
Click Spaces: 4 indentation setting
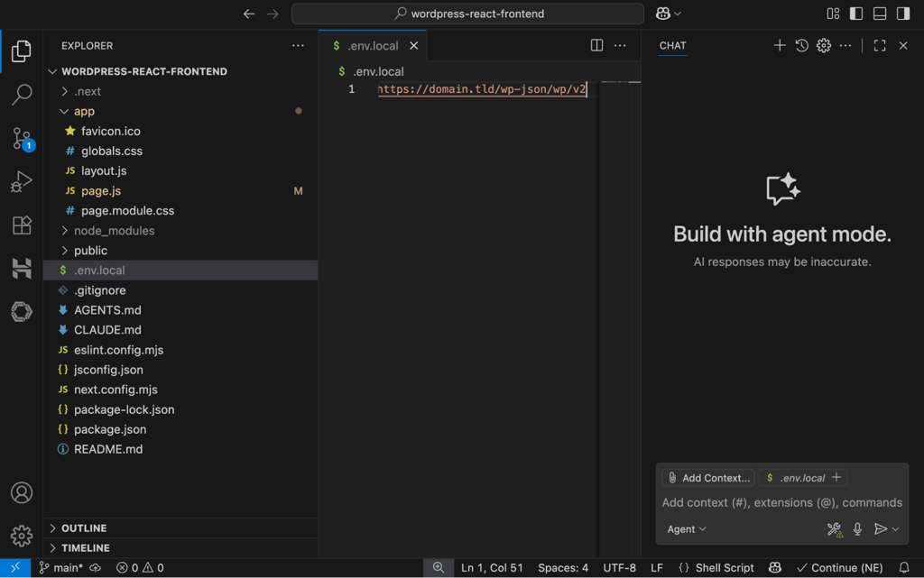click(x=563, y=567)
